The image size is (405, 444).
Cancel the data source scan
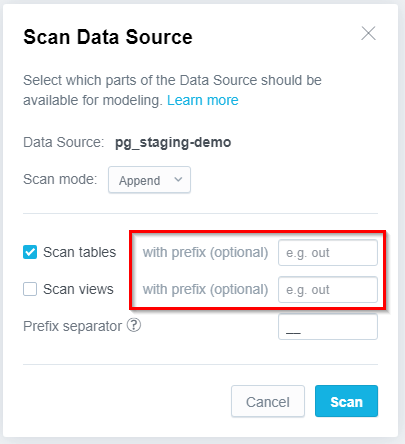(x=268, y=401)
